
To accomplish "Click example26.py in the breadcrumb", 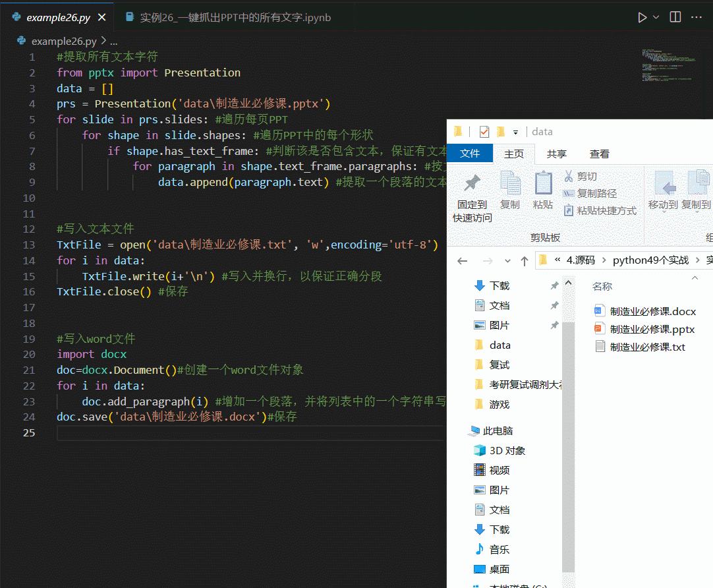I will [x=64, y=41].
